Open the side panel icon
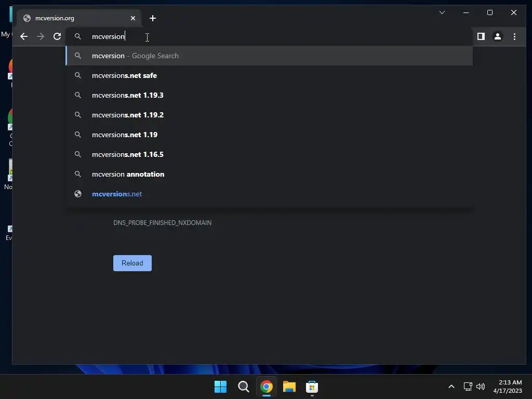Screen dimensions: 532x399 click(481, 36)
